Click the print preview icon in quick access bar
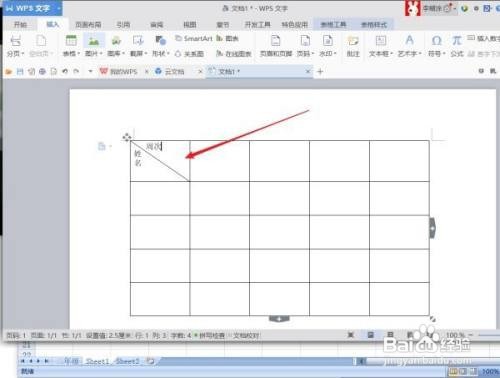The width and height of the screenshot is (500, 378). 54,71
